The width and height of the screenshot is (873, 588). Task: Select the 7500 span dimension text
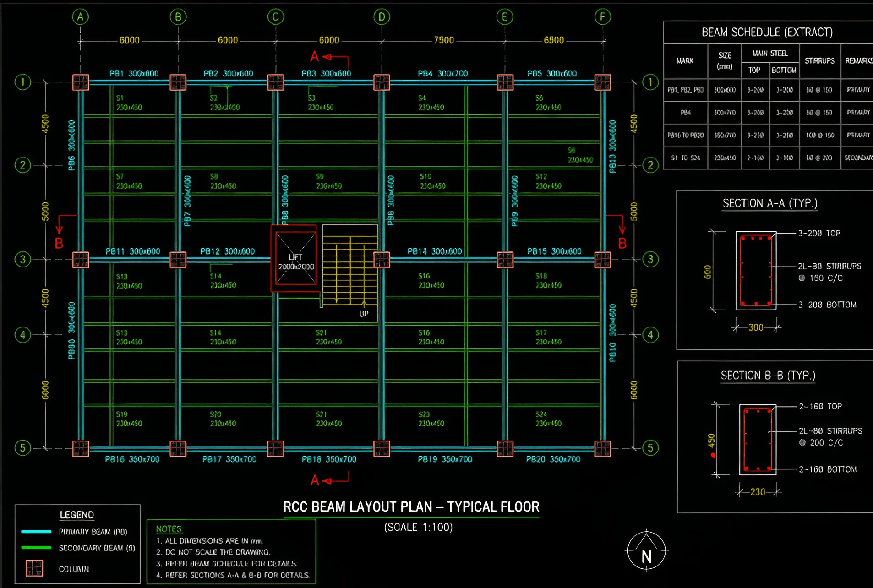pyautogui.click(x=444, y=40)
